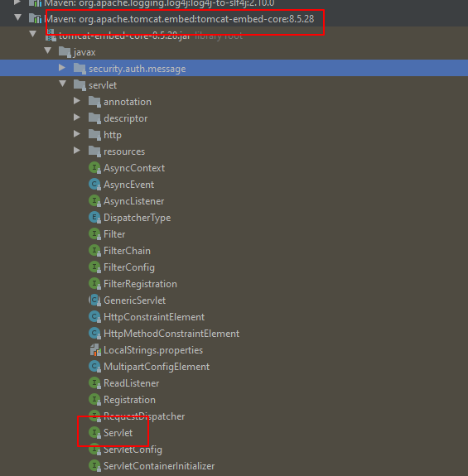Image resolution: width=468 pixels, height=476 pixels.
Task: Click the AsyncEvent class icon
Action: [x=94, y=185]
